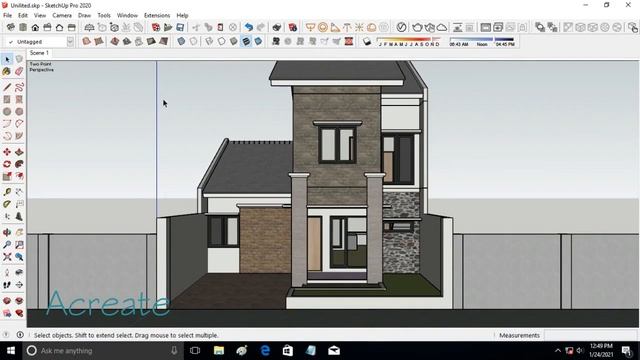The image size is (640, 360).
Task: Activate the Move tool
Action: click(7, 152)
